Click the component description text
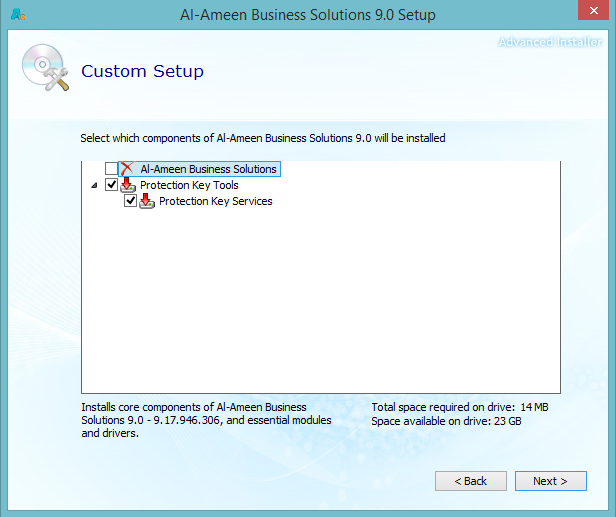 point(205,420)
